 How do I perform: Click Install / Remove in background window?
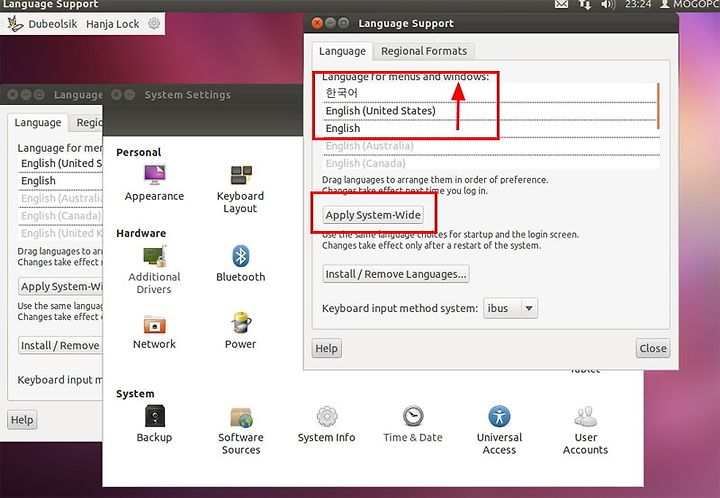[x=60, y=345]
